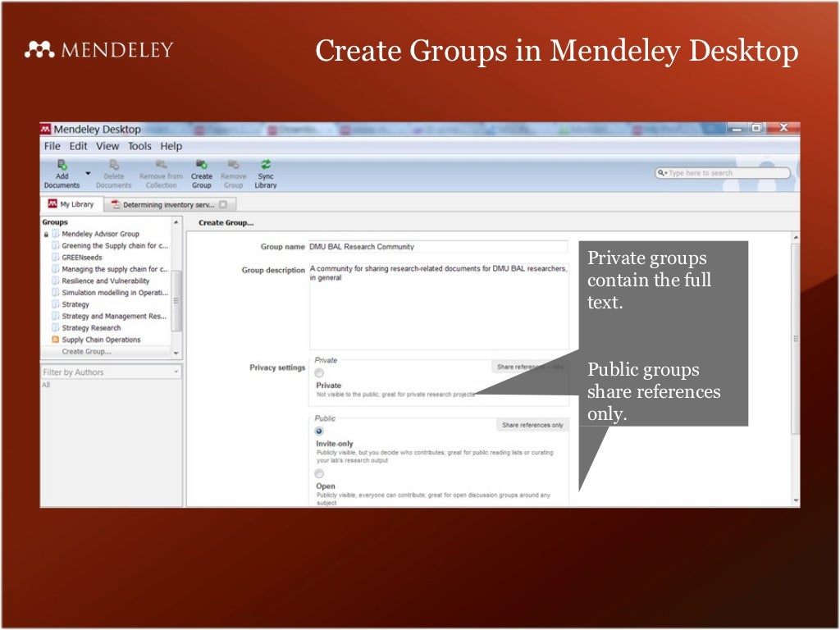Image resolution: width=840 pixels, height=630 pixels.
Task: Open the Help menu
Action: pyautogui.click(x=171, y=146)
